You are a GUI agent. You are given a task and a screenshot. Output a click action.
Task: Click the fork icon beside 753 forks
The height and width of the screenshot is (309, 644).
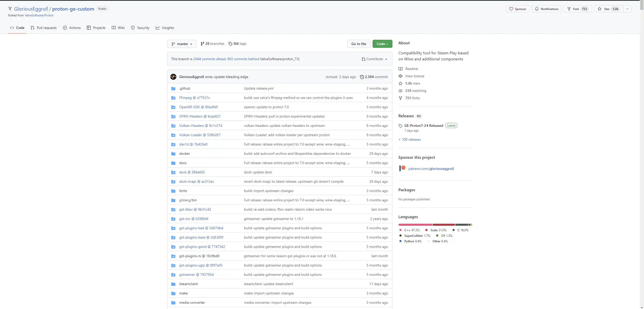400,98
